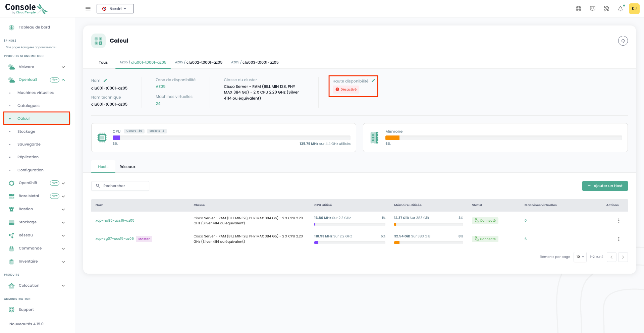Switch to the Réseaux tab
Viewport: 644px width, 333px height.
127,167
